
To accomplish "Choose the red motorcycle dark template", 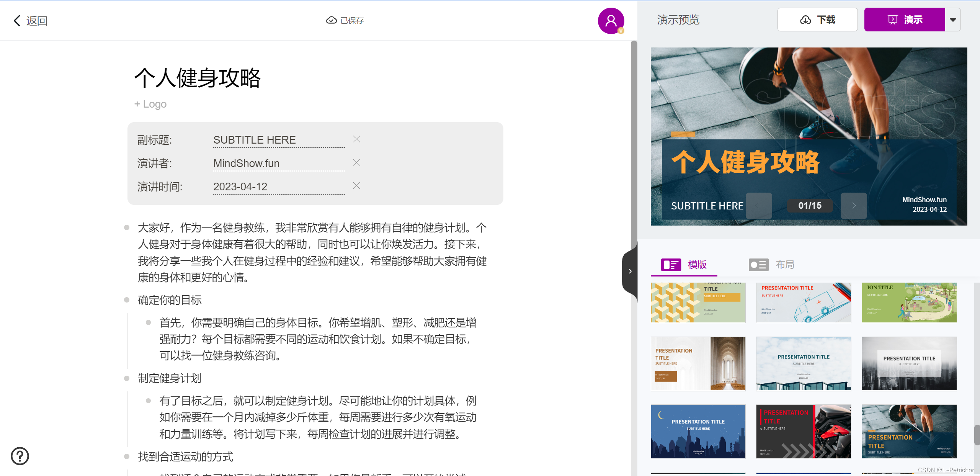I will [803, 432].
